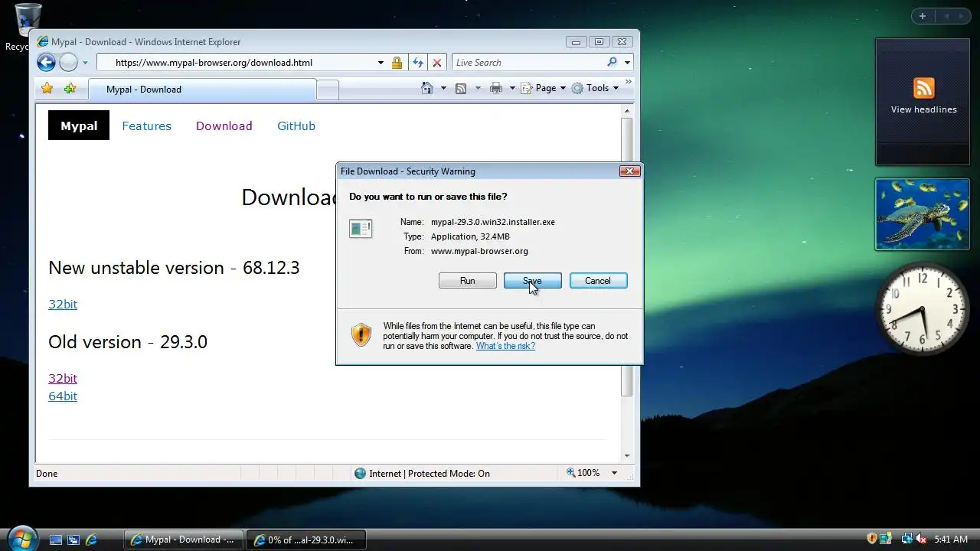Viewport: 980px width, 551px height.
Task: Print page with the printer icon
Action: click(496, 88)
